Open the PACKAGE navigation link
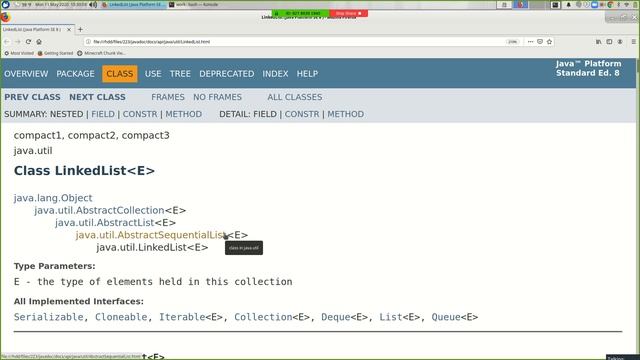The image size is (640, 360). (x=76, y=74)
